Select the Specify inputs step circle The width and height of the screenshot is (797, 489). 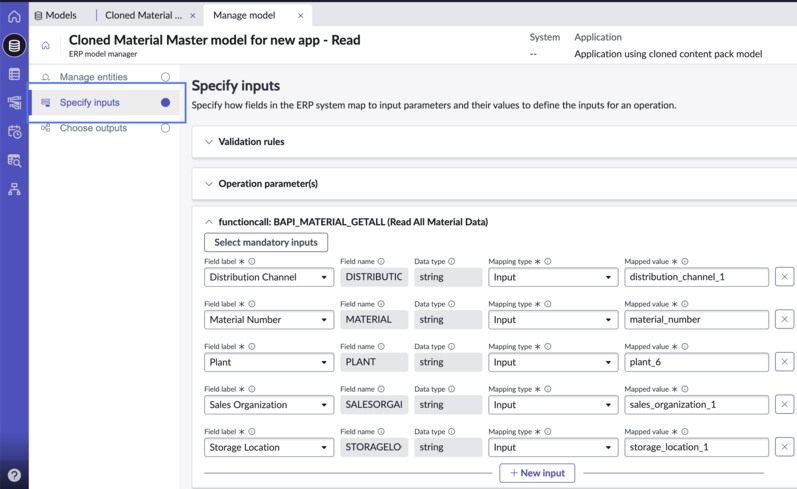coord(165,102)
